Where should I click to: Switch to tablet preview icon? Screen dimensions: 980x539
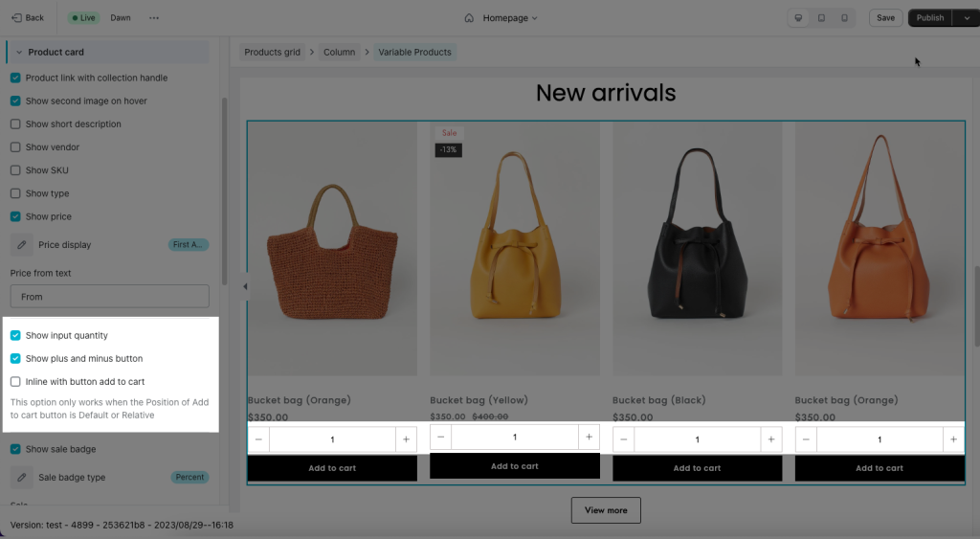[x=821, y=18]
